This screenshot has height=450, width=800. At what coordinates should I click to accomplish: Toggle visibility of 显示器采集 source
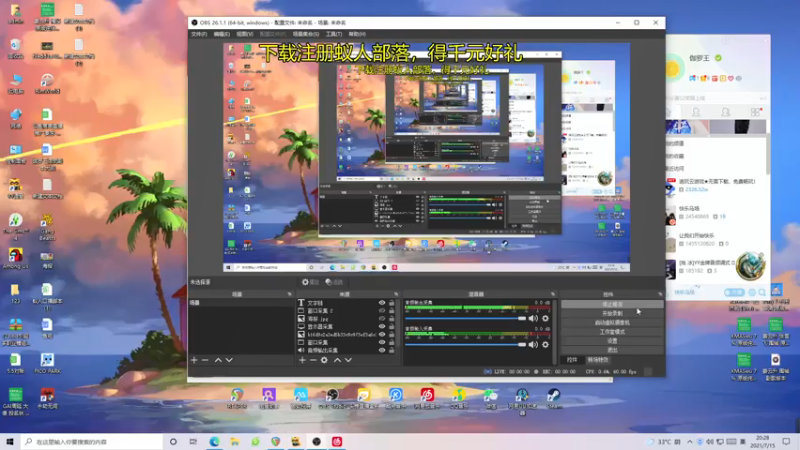382,327
